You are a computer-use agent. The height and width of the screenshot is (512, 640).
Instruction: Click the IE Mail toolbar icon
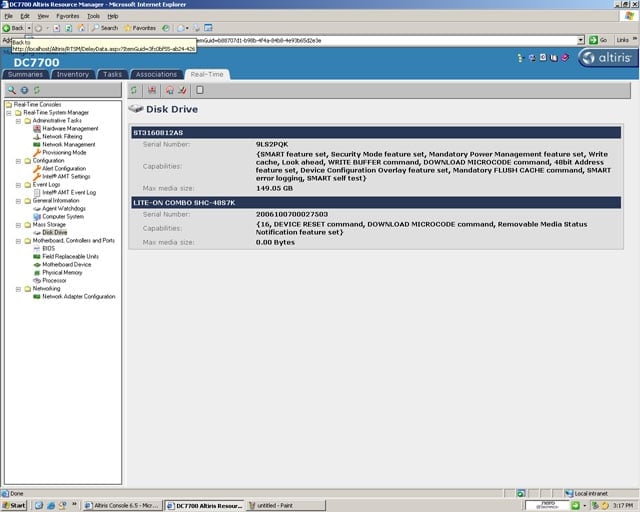coord(181,28)
